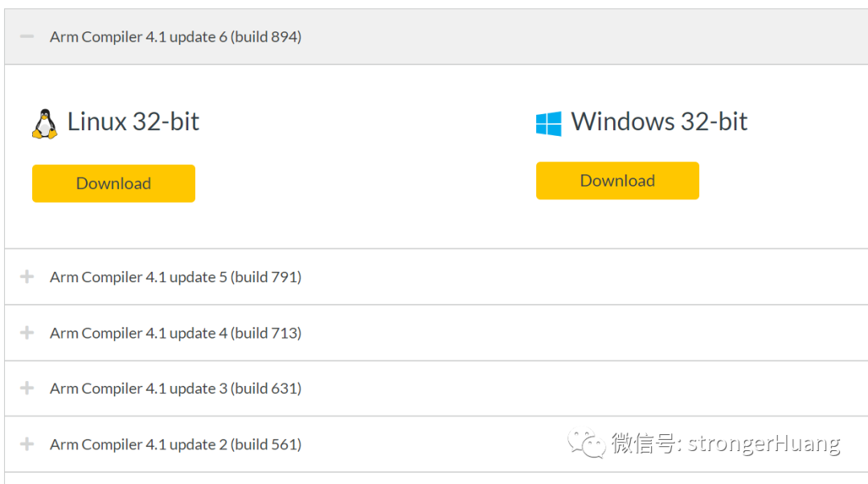Expand update 2 using plus icon
Viewport: 868px width, 484px height.
point(27,444)
